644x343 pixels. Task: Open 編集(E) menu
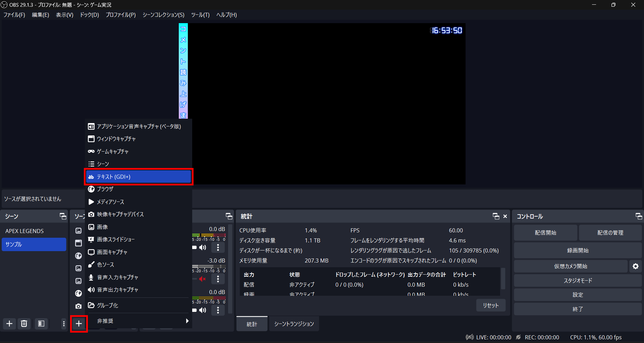(x=40, y=15)
